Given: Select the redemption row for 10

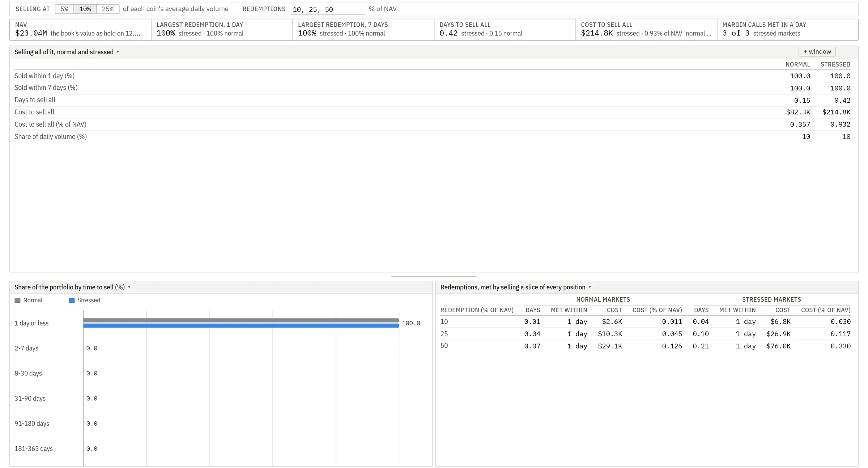Looking at the screenshot, I should pos(645,322).
